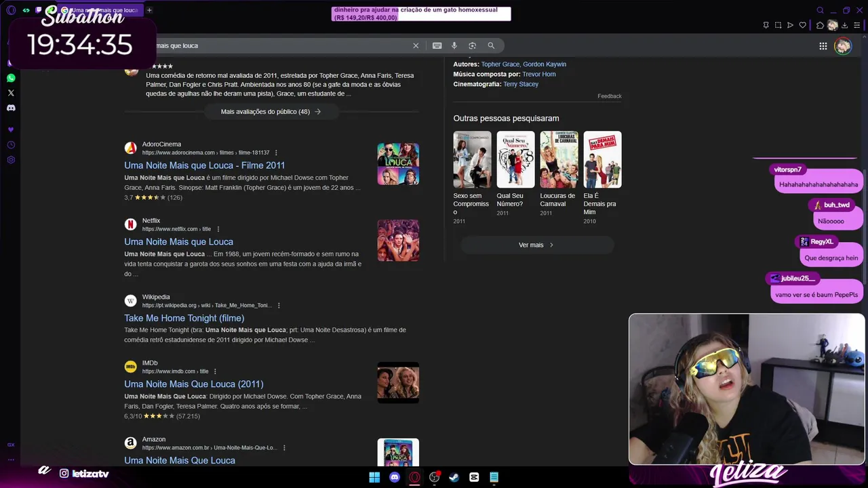The image size is (868, 488).
Task: Open 'Sexo sem Compromisso' movie card
Action: 472,178
